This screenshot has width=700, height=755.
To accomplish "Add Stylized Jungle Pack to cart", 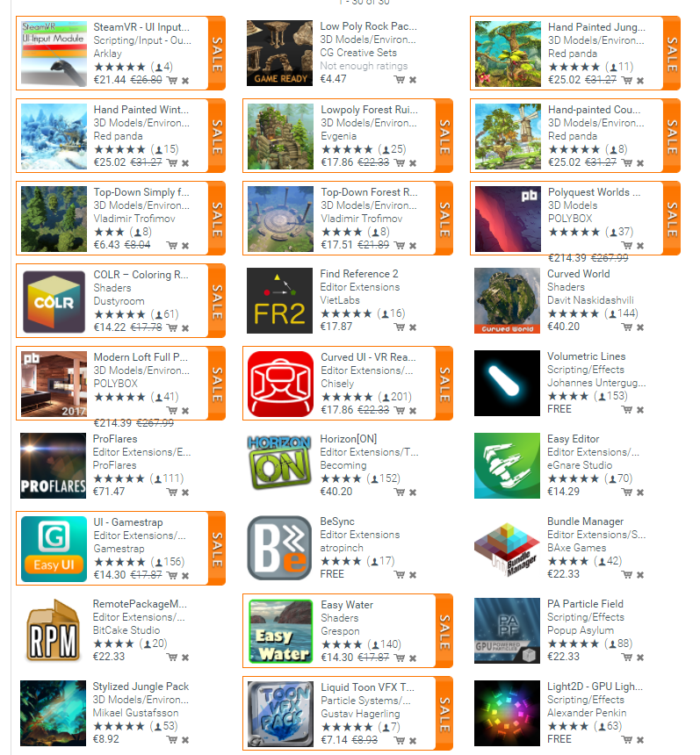I will point(172,739).
